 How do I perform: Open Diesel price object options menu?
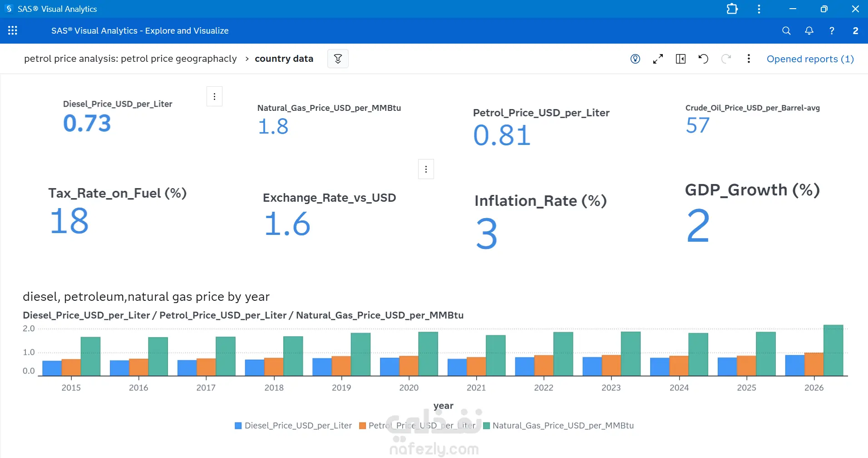tap(214, 96)
